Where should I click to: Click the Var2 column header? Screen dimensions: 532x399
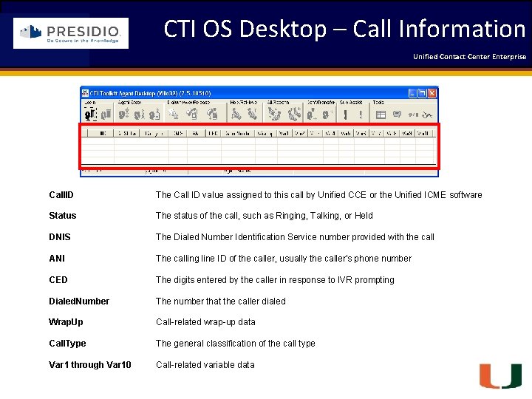tap(300, 133)
